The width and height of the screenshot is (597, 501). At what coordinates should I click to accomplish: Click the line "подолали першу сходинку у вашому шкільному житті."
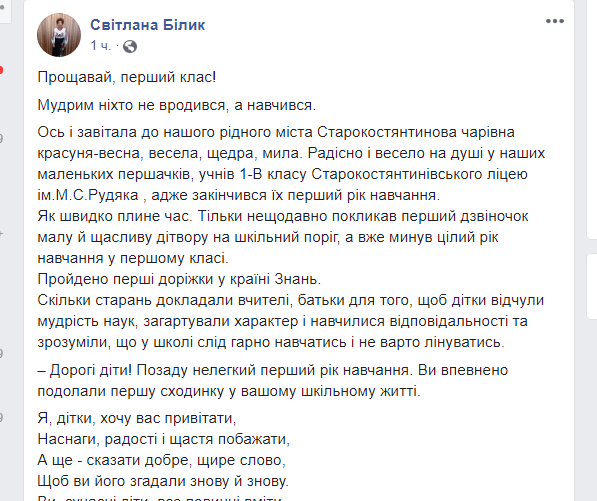coord(229,391)
